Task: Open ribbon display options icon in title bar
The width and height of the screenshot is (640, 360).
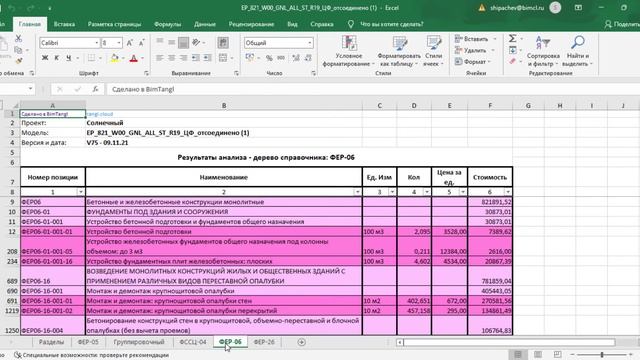Action: coord(578,8)
